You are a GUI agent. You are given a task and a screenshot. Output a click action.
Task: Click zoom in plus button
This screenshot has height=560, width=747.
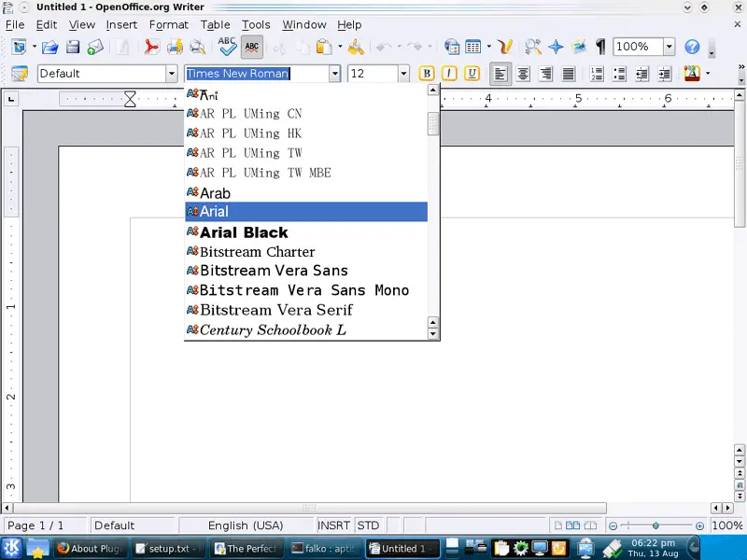tap(699, 525)
